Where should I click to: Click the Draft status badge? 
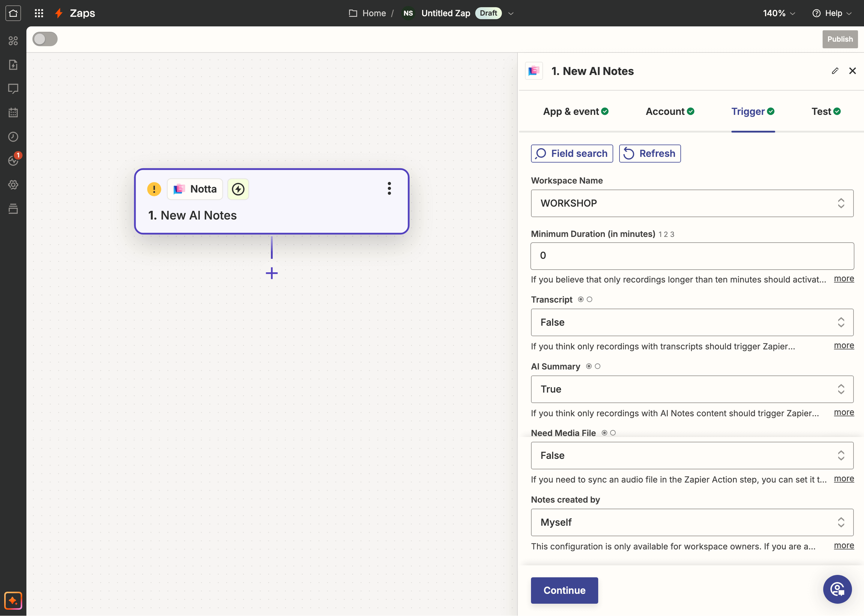coord(488,13)
